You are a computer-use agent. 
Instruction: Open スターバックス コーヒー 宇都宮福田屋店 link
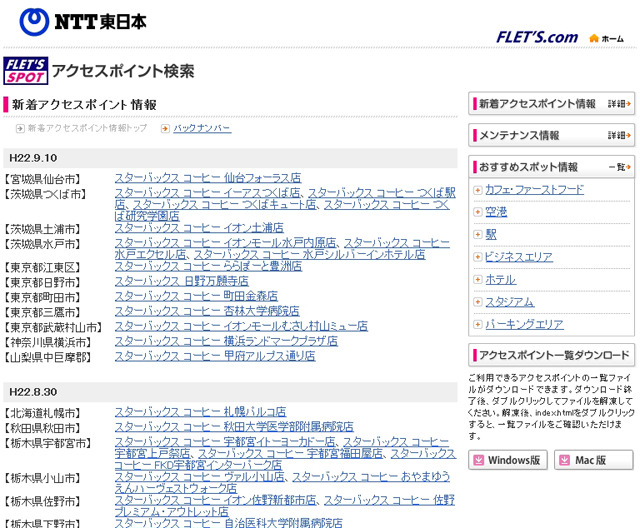(291, 454)
